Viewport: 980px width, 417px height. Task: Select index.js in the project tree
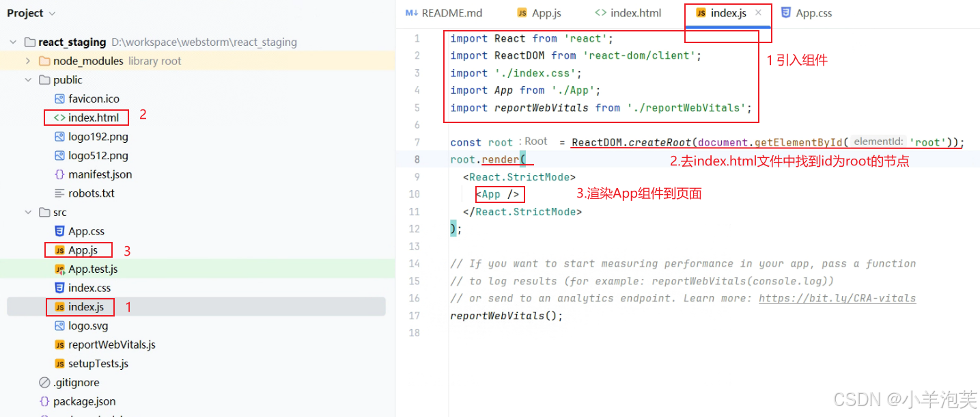[86, 307]
